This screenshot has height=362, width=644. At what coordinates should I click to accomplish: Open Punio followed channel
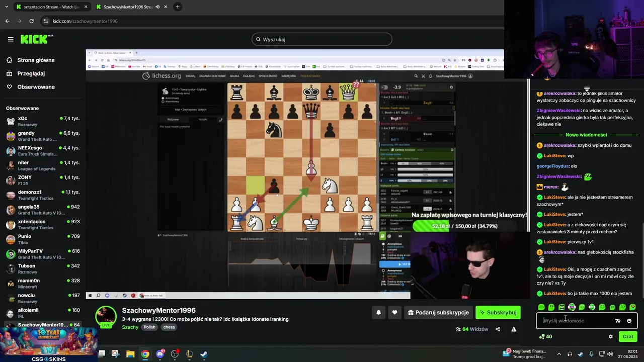(x=43, y=239)
